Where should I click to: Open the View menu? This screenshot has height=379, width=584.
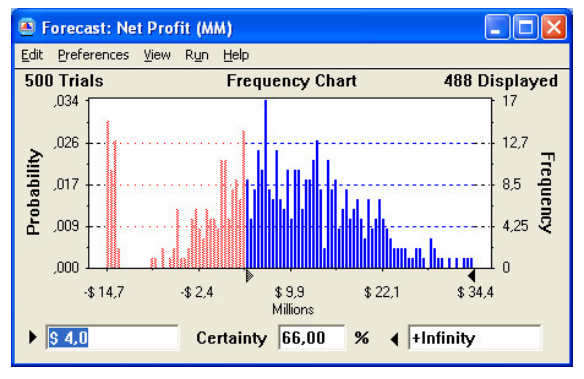click(157, 55)
